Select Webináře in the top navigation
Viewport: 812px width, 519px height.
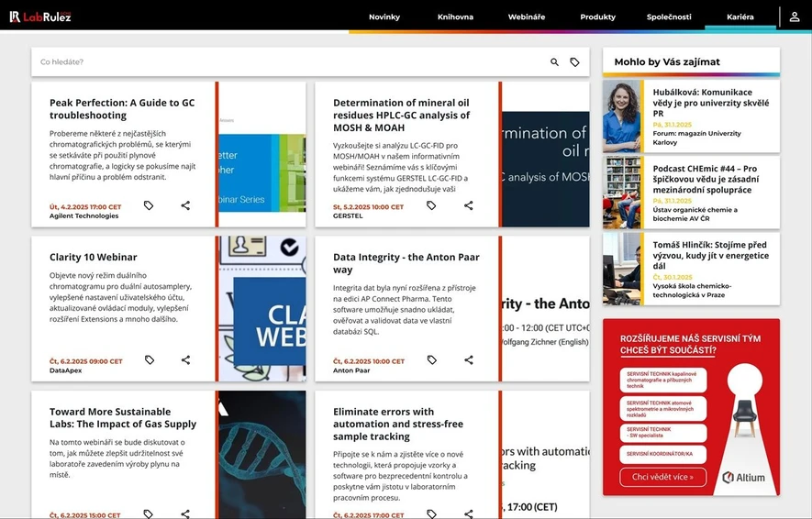point(526,17)
